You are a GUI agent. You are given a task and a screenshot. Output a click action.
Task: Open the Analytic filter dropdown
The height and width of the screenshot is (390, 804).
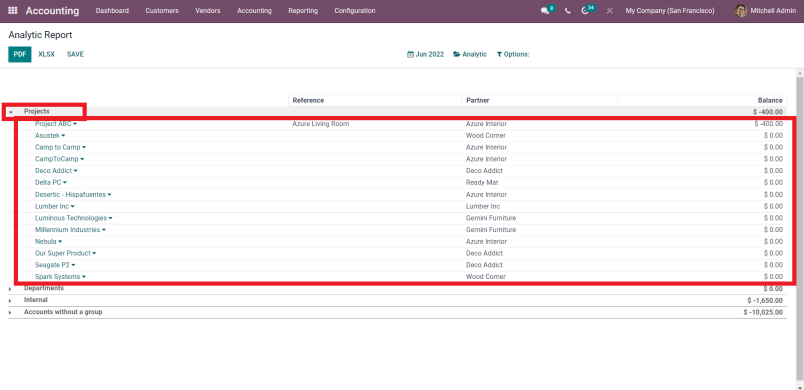(470, 54)
